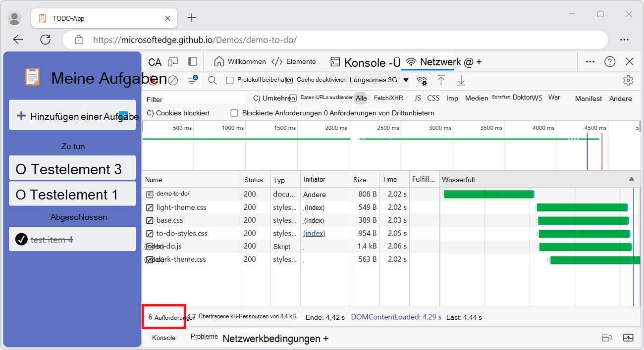Click the network Filter input field
The image size is (644, 350).
[193, 99]
